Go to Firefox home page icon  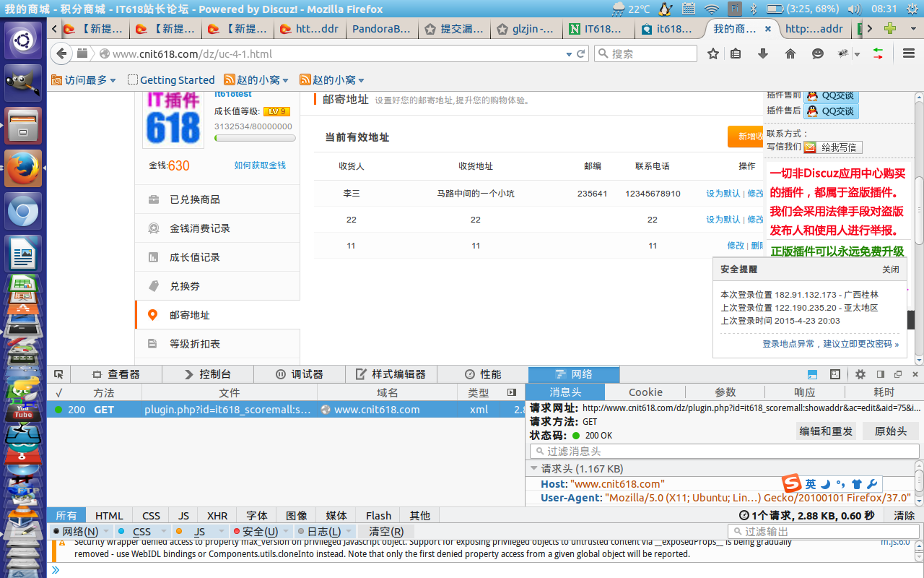coord(790,53)
